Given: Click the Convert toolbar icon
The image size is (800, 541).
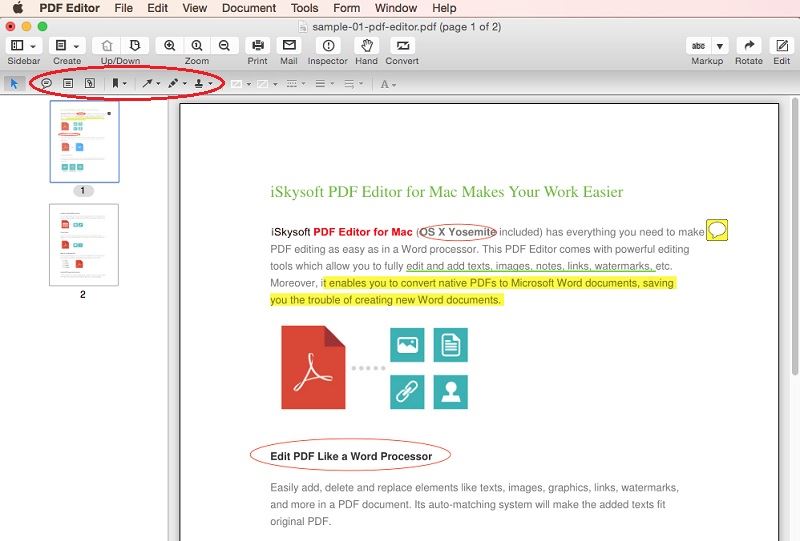Looking at the screenshot, I should [x=403, y=45].
